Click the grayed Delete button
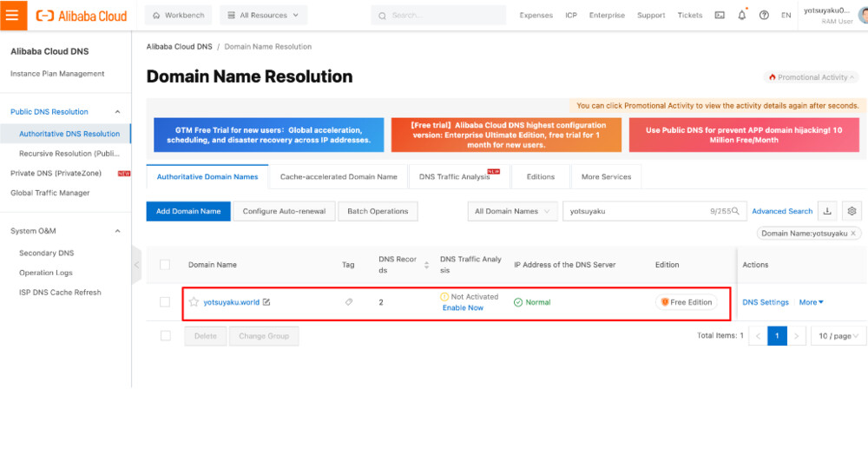868x455 pixels. coord(206,336)
